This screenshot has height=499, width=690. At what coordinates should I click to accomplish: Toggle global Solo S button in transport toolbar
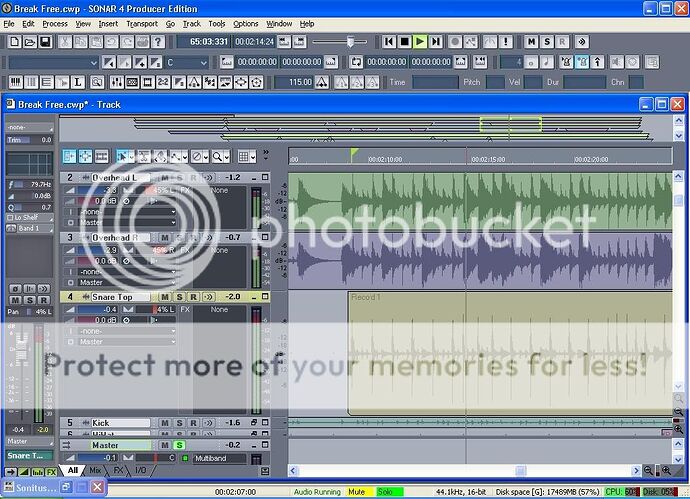click(x=547, y=42)
